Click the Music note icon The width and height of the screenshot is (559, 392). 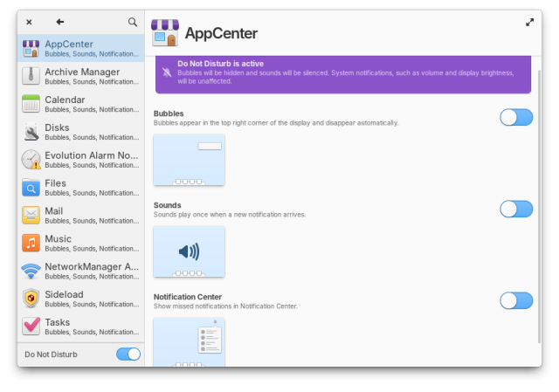point(31,243)
